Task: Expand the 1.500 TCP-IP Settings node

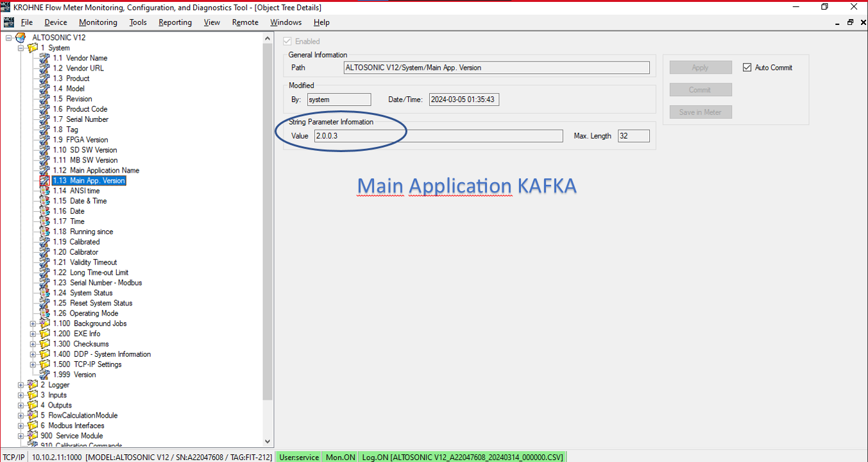Action: coord(33,364)
